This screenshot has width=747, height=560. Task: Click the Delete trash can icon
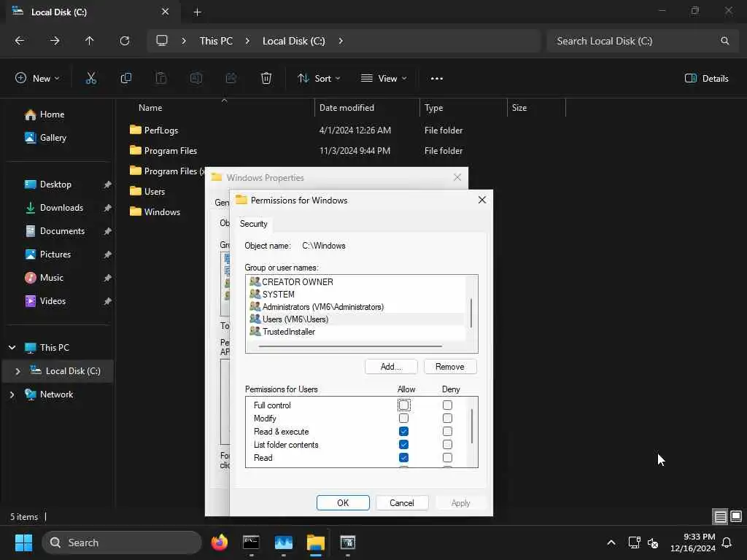[266, 78]
